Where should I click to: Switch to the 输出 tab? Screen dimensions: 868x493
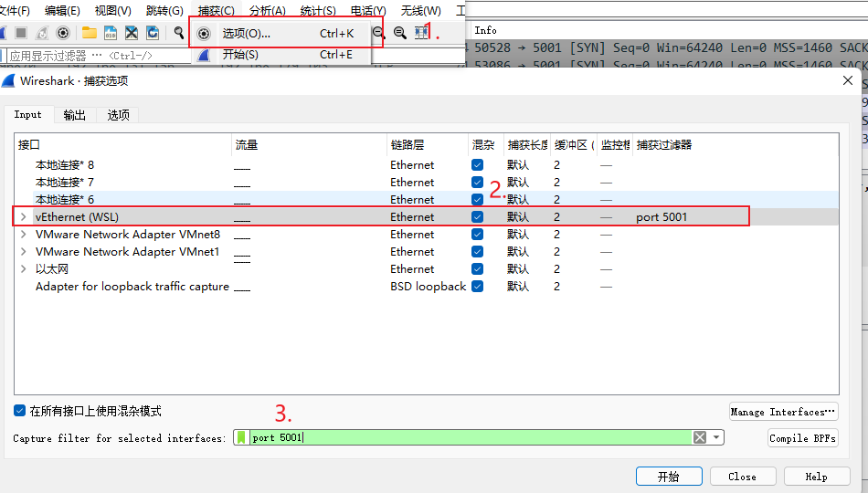pos(75,114)
